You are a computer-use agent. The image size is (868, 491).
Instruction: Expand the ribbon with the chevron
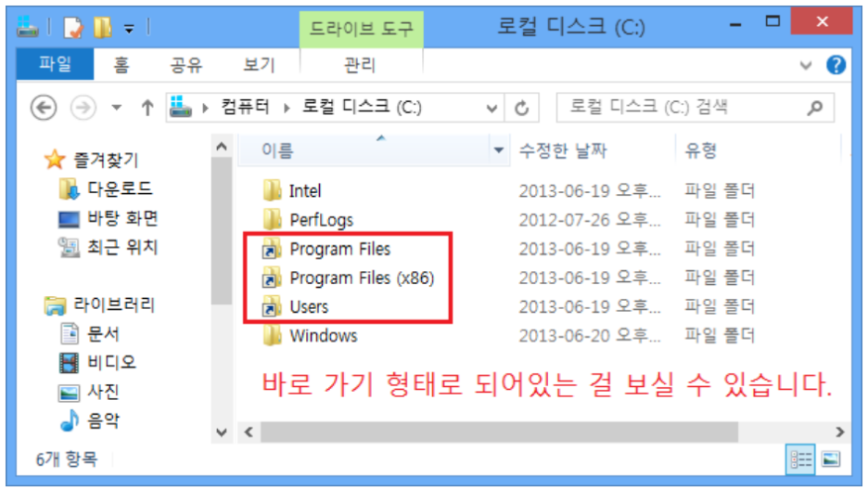(806, 65)
